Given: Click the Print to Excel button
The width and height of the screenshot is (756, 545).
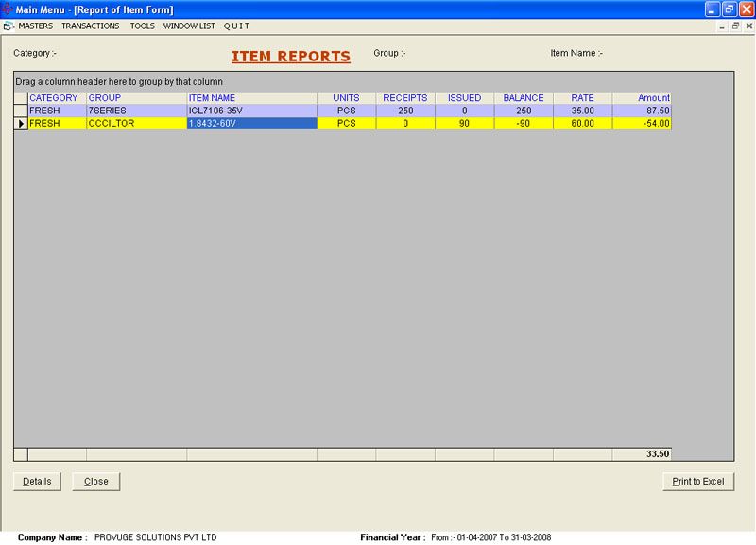Looking at the screenshot, I should click(x=697, y=482).
